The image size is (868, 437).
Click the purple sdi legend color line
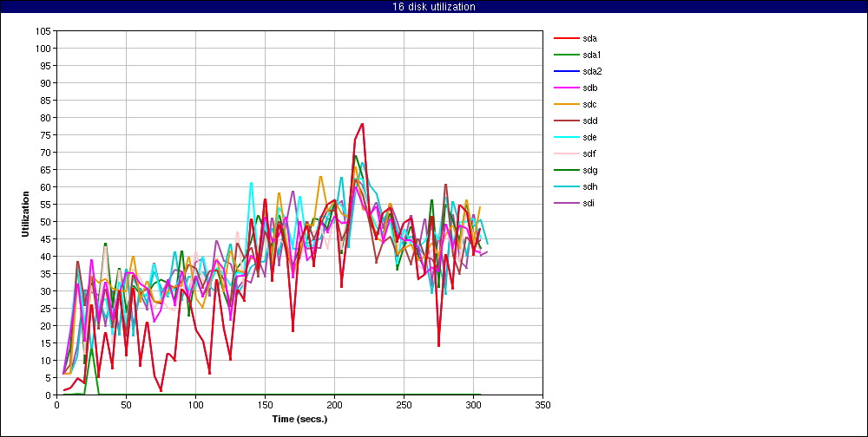click(x=566, y=203)
